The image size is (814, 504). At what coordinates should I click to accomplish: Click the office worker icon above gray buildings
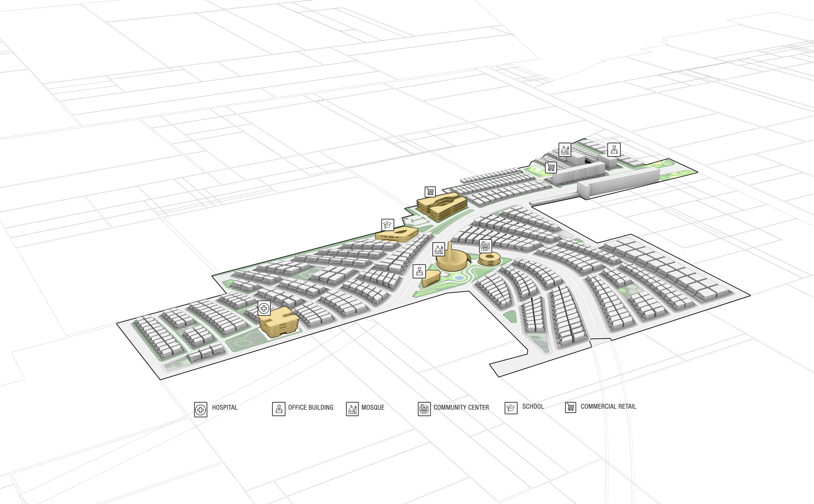(x=614, y=150)
